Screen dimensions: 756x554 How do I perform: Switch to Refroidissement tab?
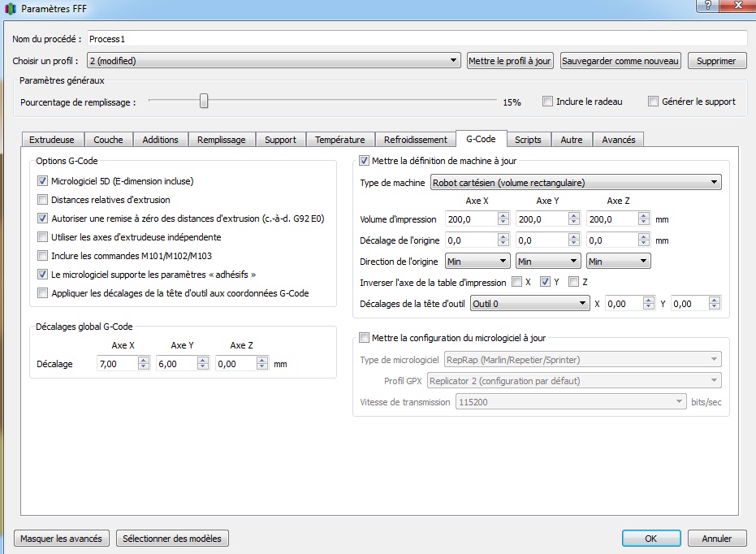click(x=416, y=140)
